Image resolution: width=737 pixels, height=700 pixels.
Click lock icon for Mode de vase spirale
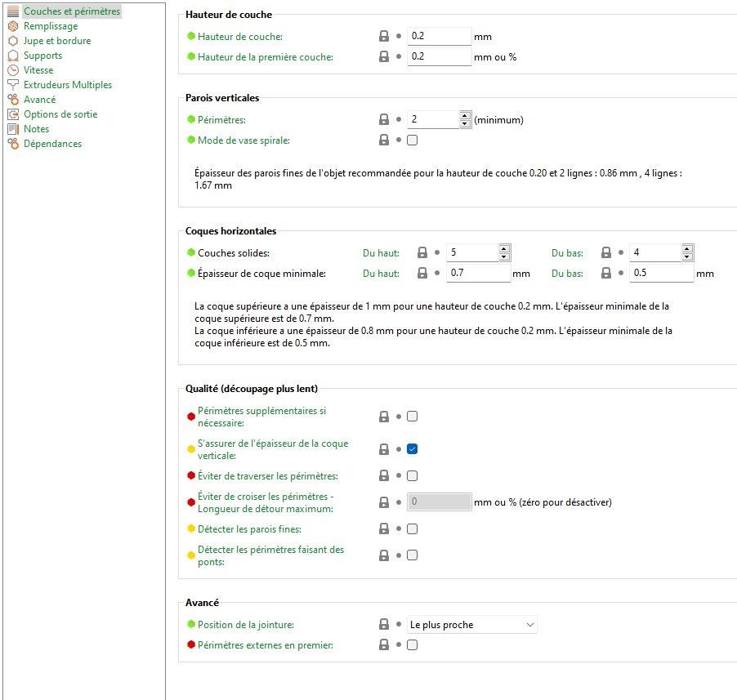tap(384, 140)
